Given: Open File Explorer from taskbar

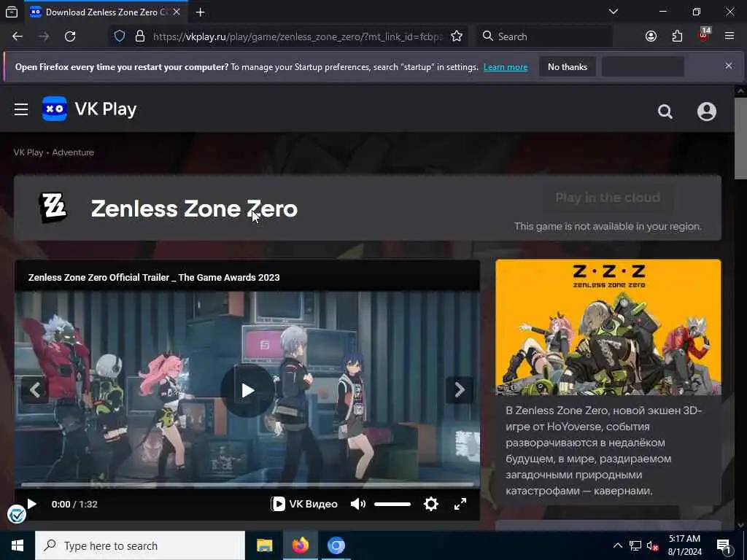Looking at the screenshot, I should [264, 545].
